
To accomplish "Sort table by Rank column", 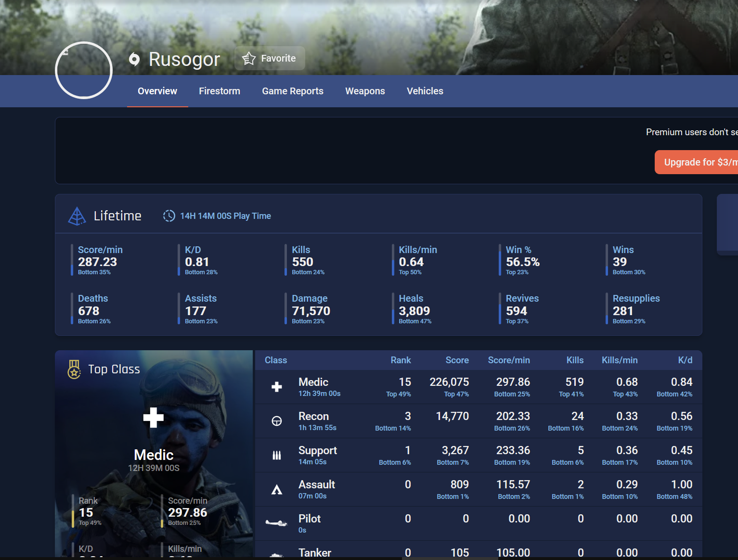I will click(x=401, y=360).
